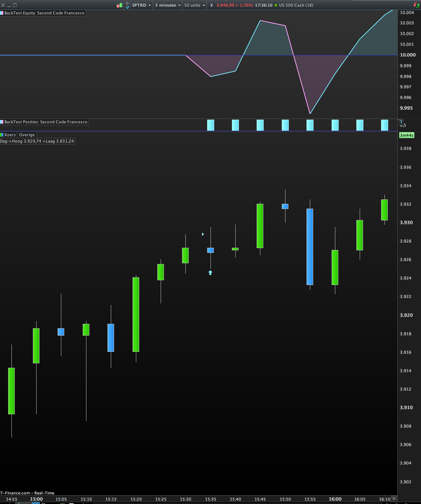Open the 50 units history dropdown
This screenshot has width=421, height=504.
195,5
